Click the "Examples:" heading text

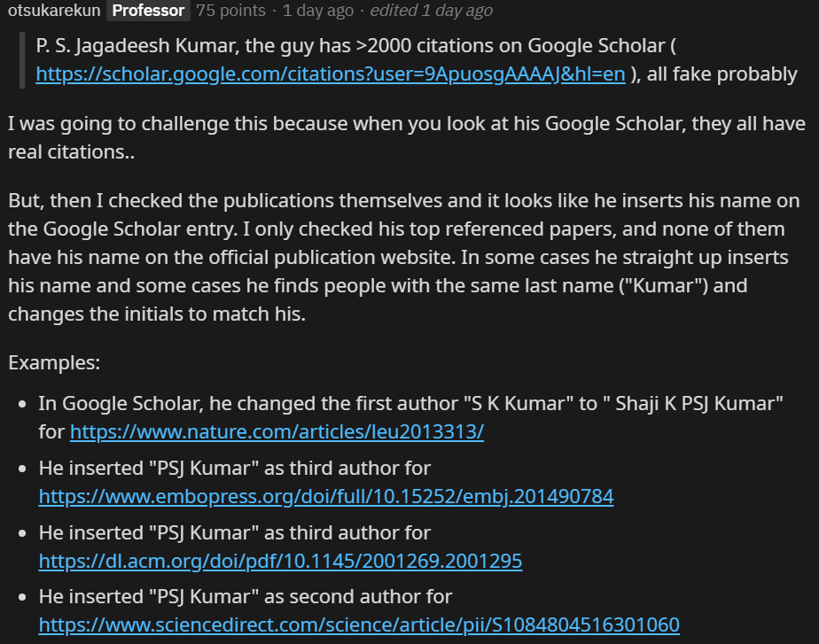point(53,363)
